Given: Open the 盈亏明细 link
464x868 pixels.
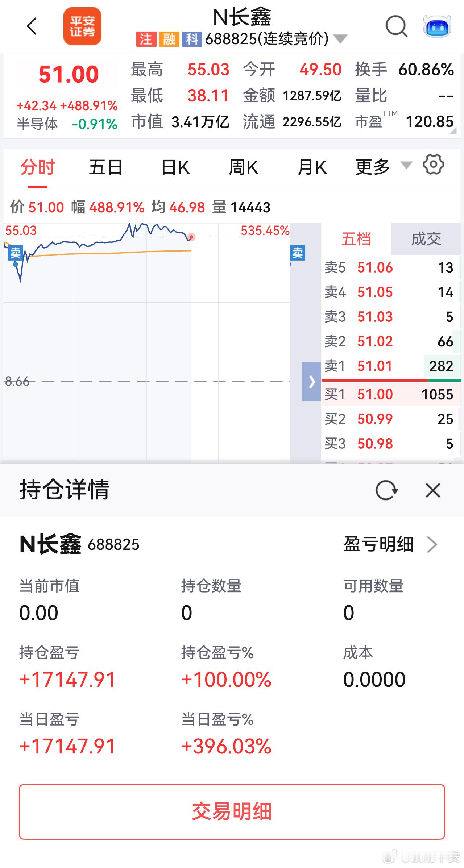Looking at the screenshot, I should tap(378, 544).
